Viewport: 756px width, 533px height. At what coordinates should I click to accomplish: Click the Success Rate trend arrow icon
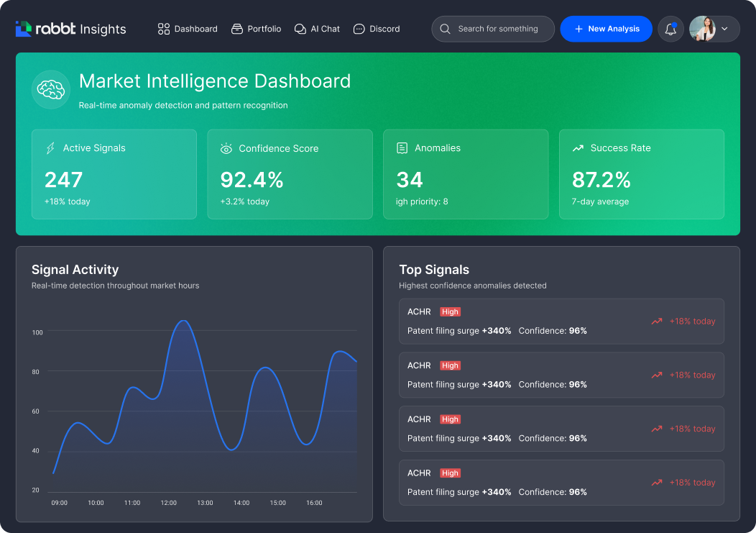tap(578, 148)
